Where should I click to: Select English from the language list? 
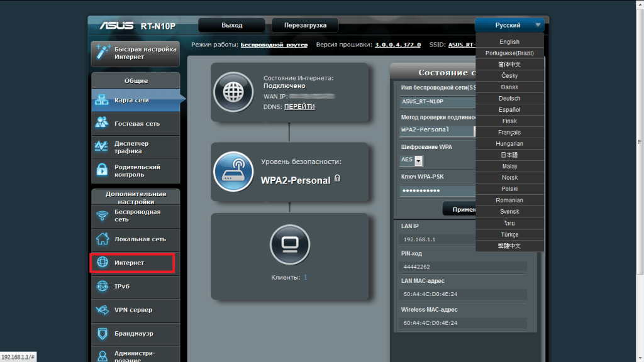coord(509,42)
